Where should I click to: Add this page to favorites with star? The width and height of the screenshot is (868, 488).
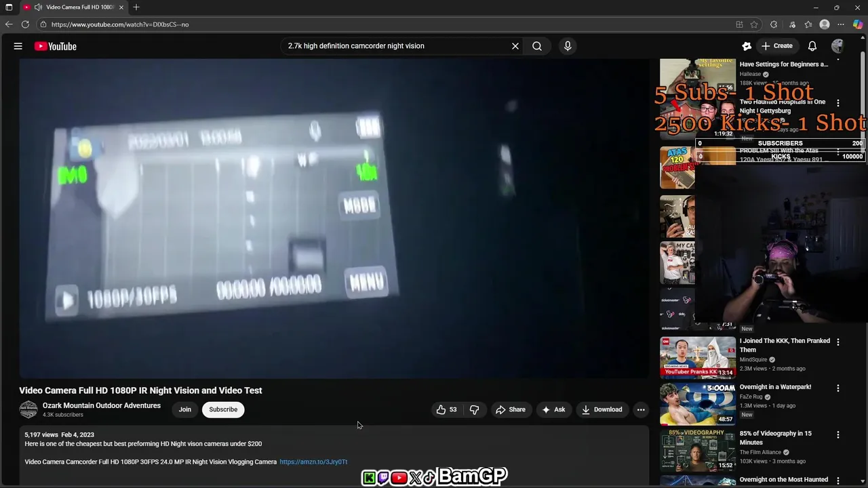[754, 24]
